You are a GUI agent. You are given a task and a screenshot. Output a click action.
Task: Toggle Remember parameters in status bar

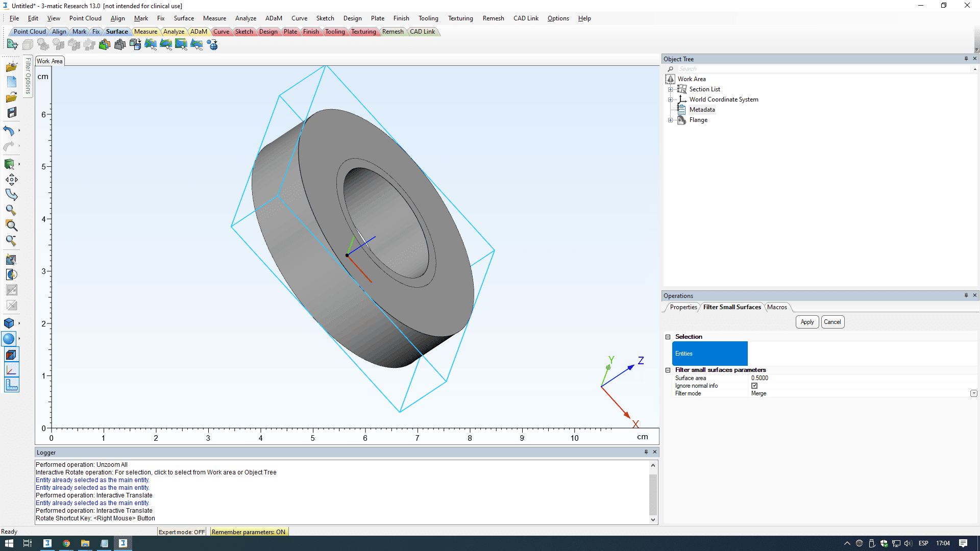pos(249,532)
